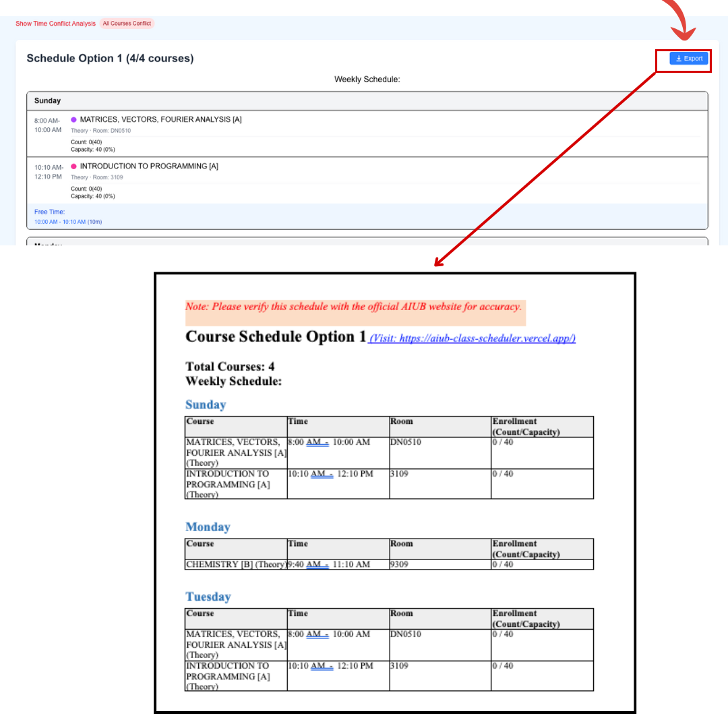Click the Export button

pyautogui.click(x=689, y=59)
